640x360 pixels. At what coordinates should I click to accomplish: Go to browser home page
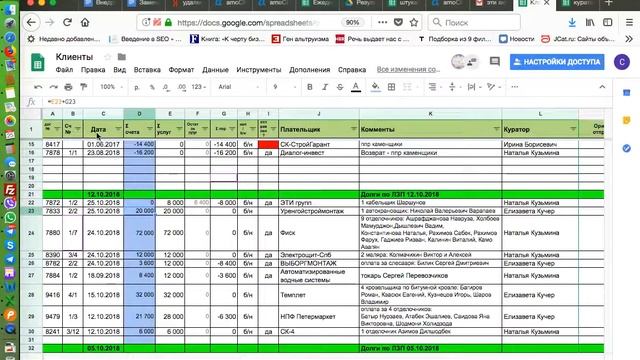point(85,22)
